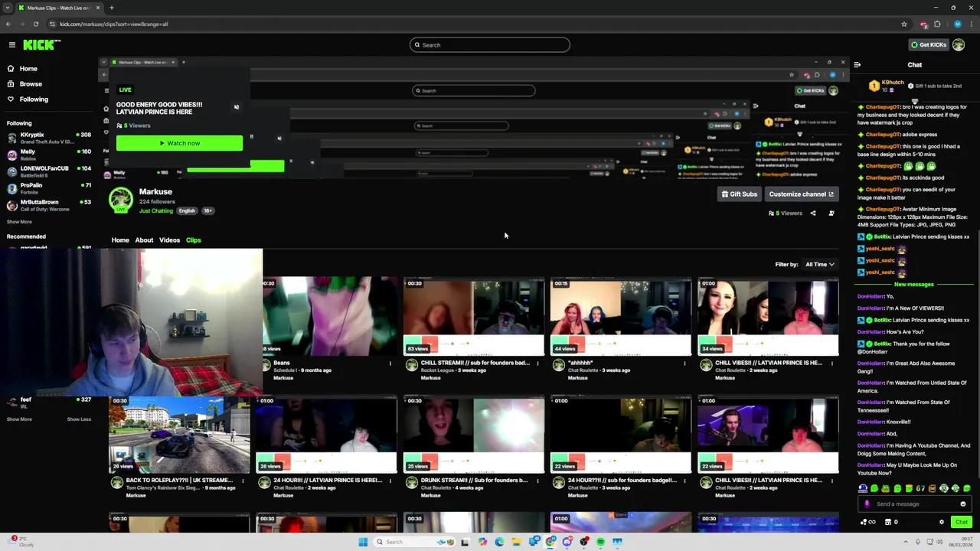Image resolution: width=980 pixels, height=551 pixels.
Task: Click the icon right of the share icon
Action: pyautogui.click(x=831, y=214)
